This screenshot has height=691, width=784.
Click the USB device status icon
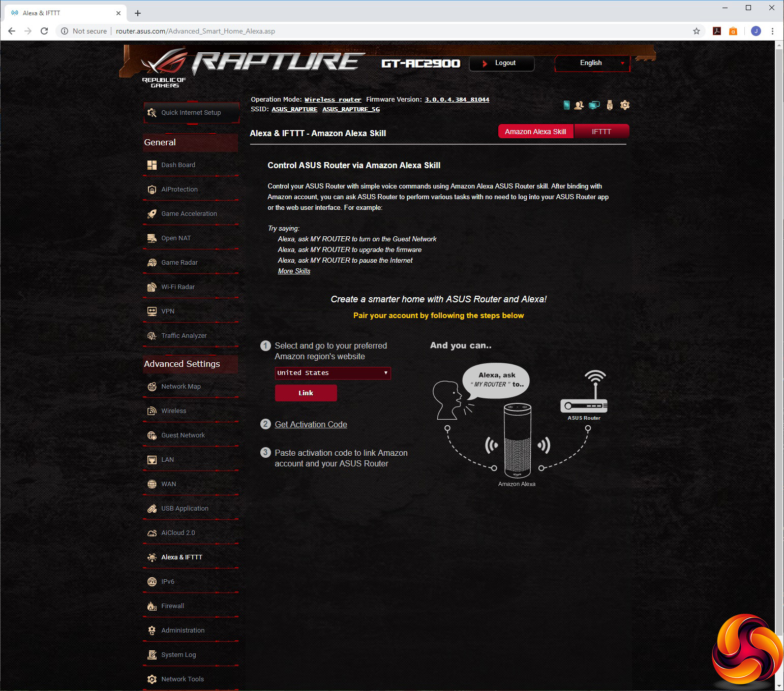(610, 105)
